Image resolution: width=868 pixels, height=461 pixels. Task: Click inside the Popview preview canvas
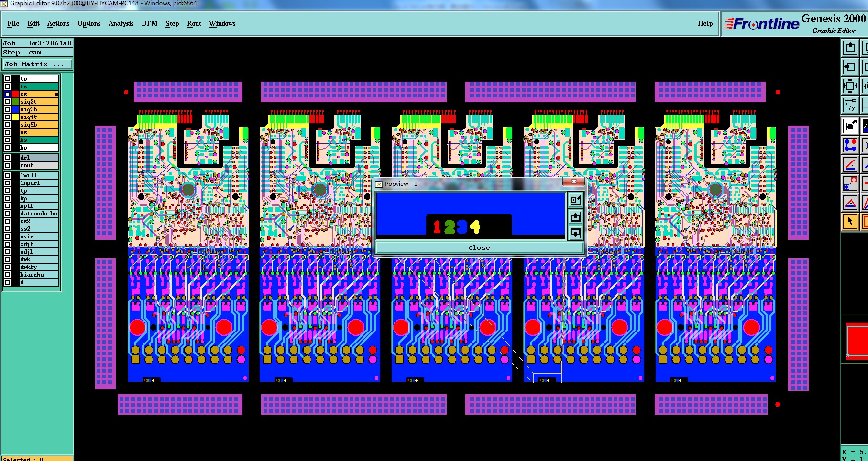click(471, 215)
